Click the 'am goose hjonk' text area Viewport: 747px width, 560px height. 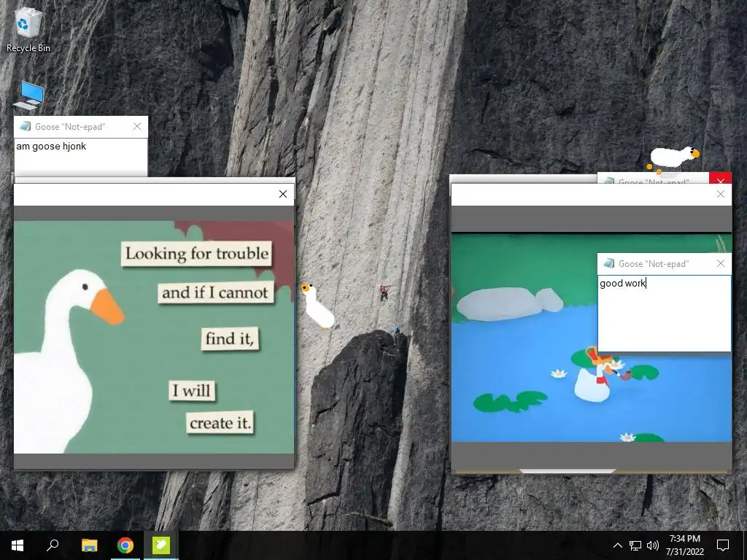point(80,157)
